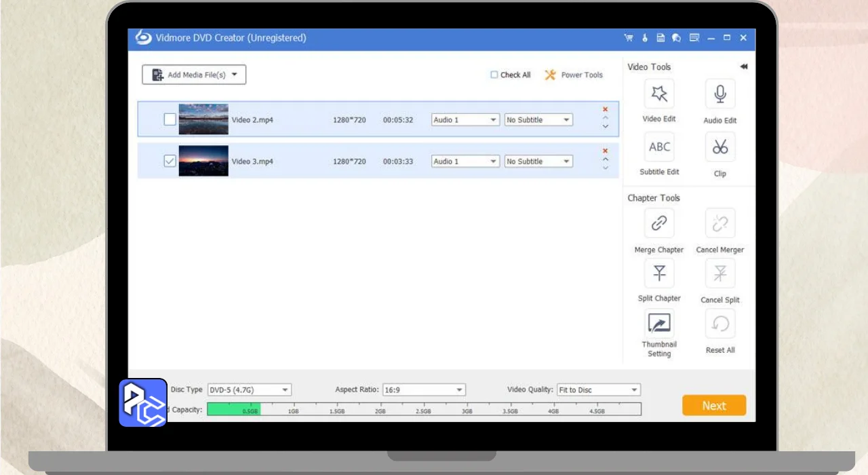Click the Split Chapter icon
The height and width of the screenshot is (475, 868).
click(658, 273)
